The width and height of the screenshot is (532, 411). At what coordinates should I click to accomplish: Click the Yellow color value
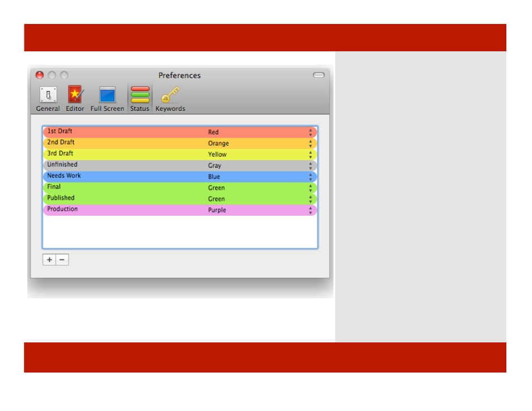tap(217, 154)
